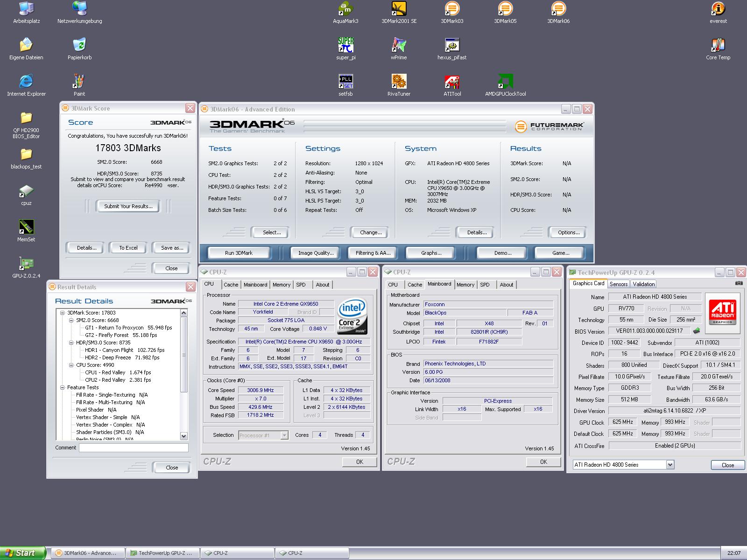Click the Filtering & AA... button
Viewport: 747px width, 560px height.
click(373, 253)
